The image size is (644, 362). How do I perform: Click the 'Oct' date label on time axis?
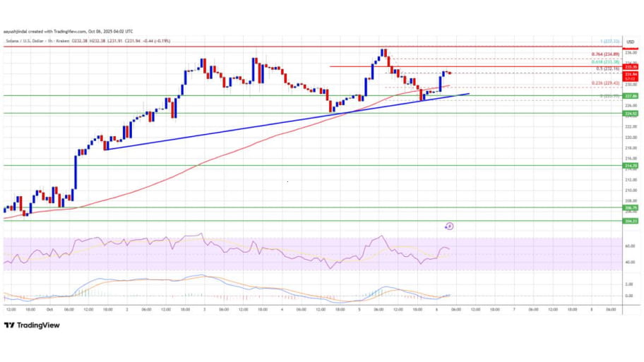(x=50, y=309)
